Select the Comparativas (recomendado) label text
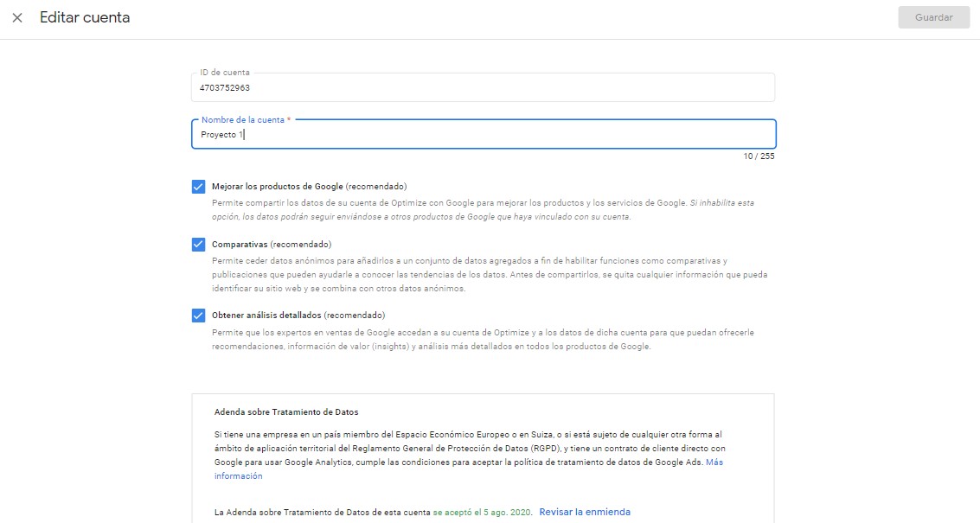This screenshot has height=523, width=980. tap(272, 245)
